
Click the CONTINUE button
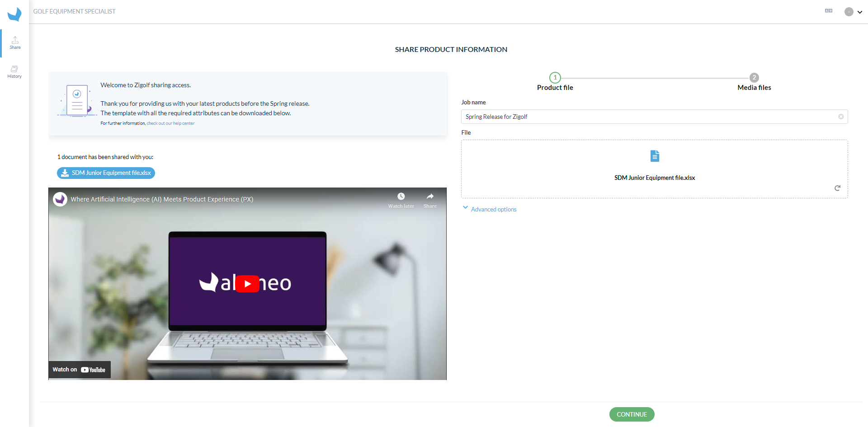coord(632,414)
